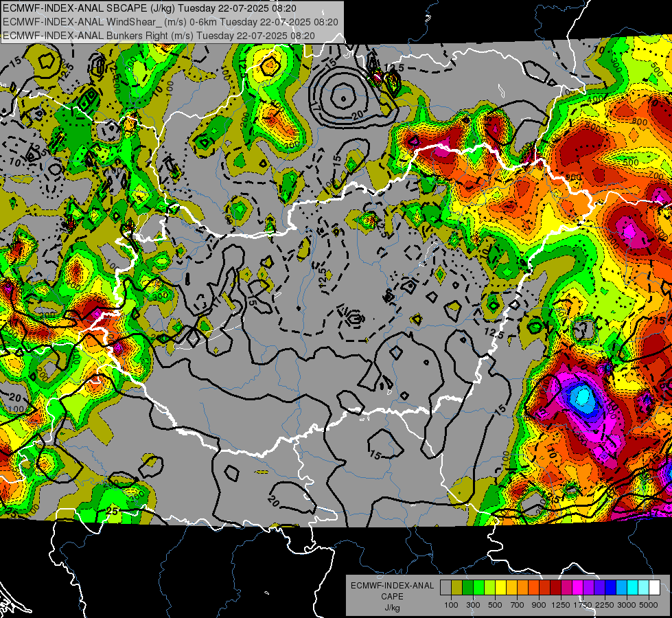Click the pure blue legend swatch

pyautogui.click(x=611, y=588)
